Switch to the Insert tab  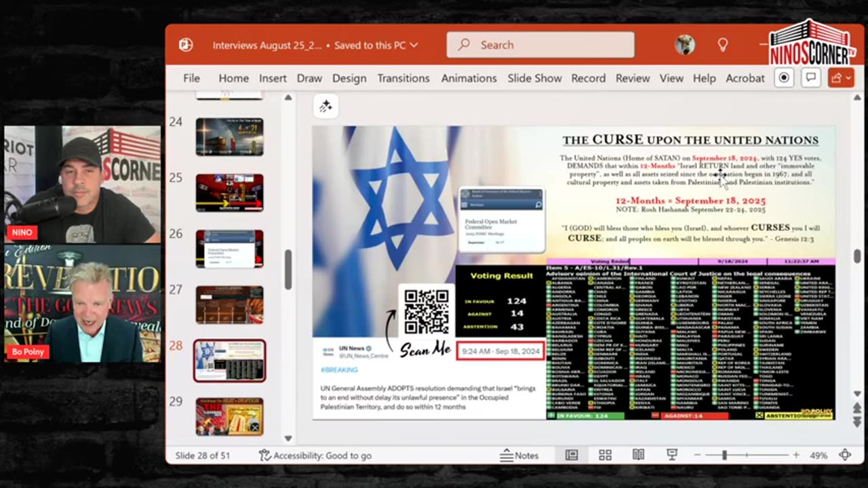(x=273, y=78)
